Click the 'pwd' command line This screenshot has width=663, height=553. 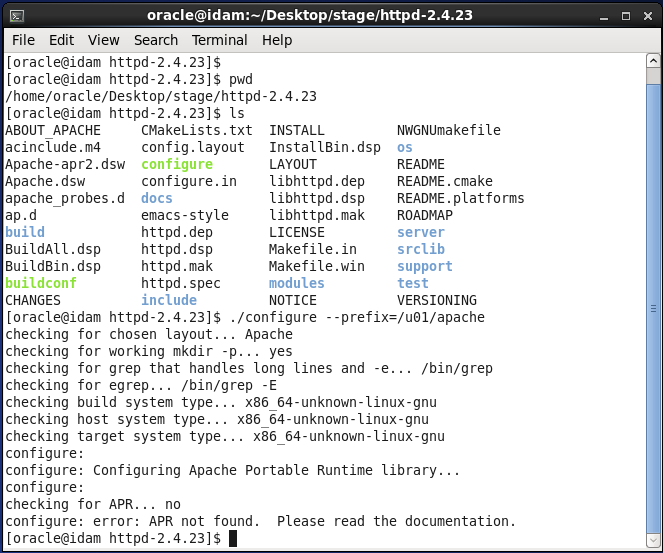click(x=129, y=79)
